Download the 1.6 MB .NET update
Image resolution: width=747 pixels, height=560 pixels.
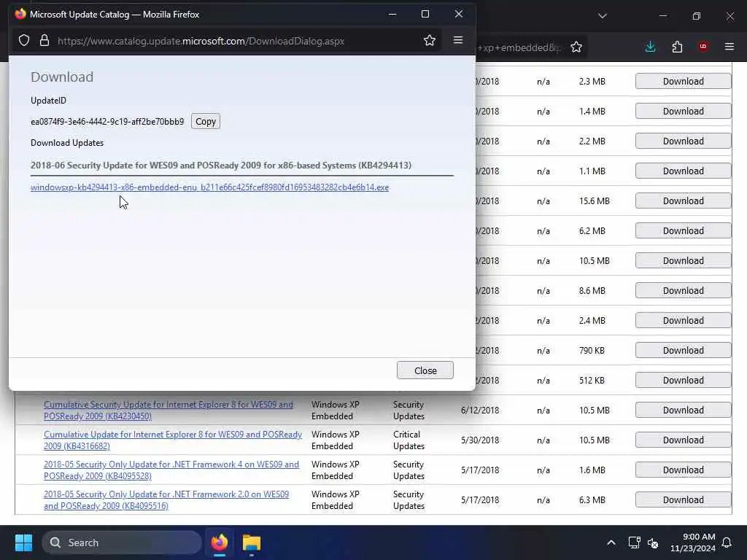pyautogui.click(x=683, y=470)
